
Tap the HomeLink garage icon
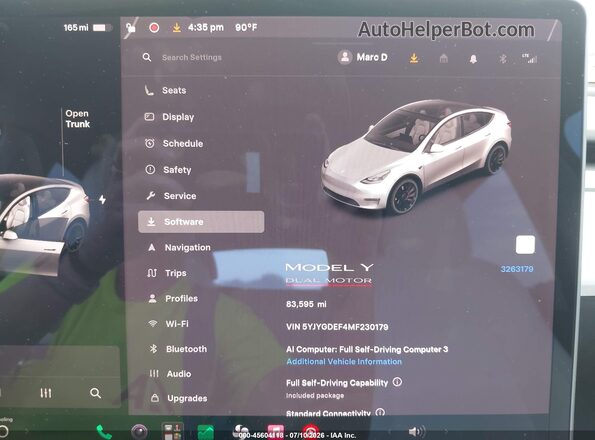click(443, 58)
